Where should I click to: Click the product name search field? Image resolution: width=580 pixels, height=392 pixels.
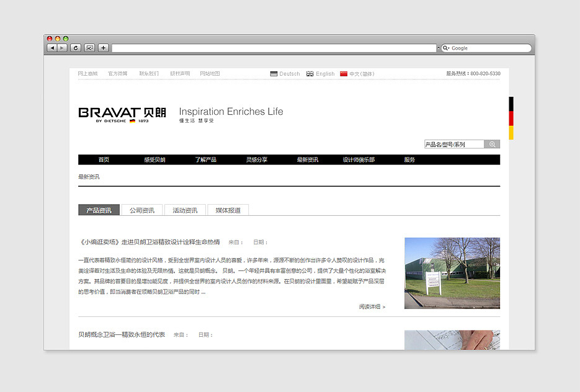(454, 145)
